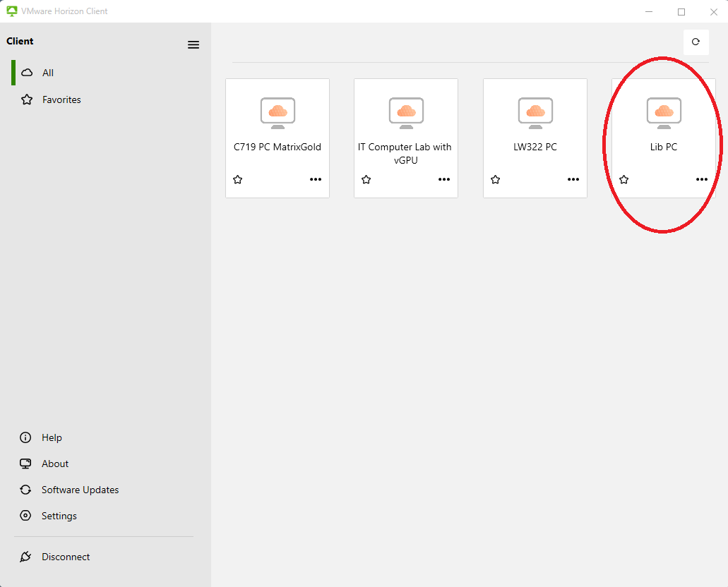Screen dimensions: 728x587
Task: Open the LW322 PC desktop icon
Action: click(535, 113)
